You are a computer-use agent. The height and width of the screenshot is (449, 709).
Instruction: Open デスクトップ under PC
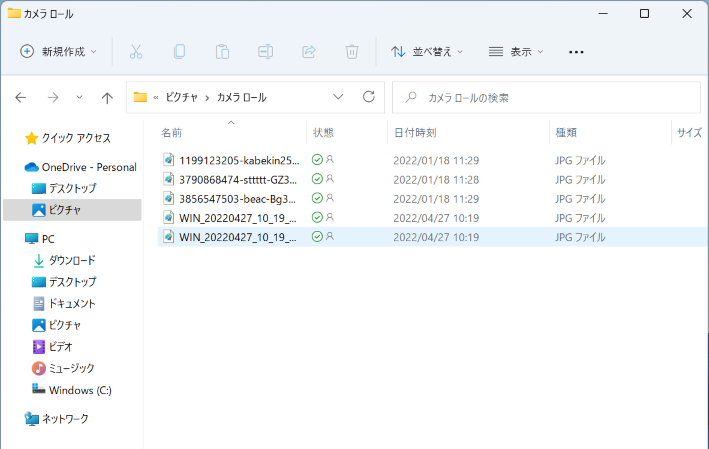64,282
